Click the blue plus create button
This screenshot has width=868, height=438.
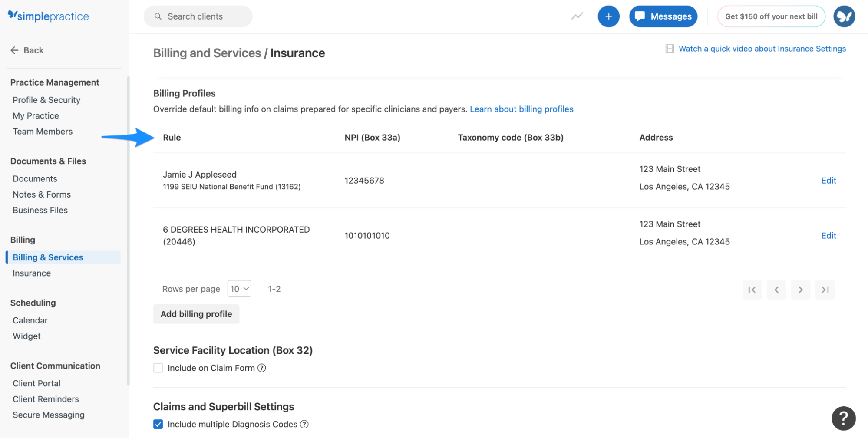(608, 16)
